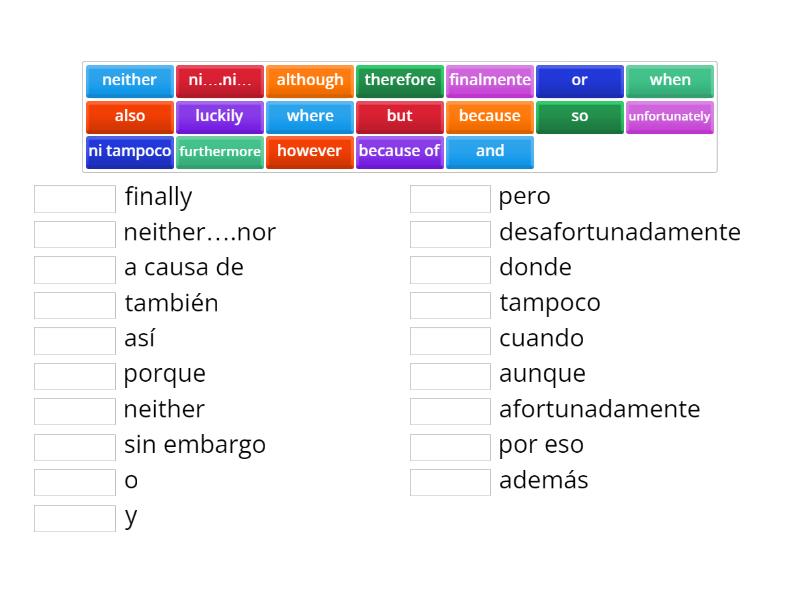Click the answer box beside 'finally'
This screenshot has width=800, height=600.
[75, 197]
